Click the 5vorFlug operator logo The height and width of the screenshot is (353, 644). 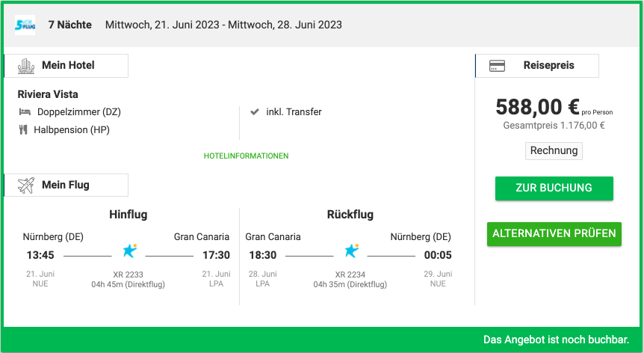point(25,25)
